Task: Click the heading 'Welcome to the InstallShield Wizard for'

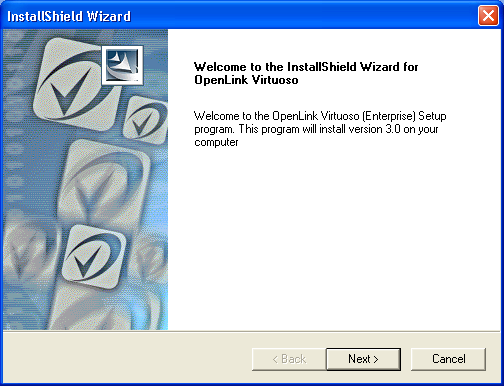Action: coord(306,67)
